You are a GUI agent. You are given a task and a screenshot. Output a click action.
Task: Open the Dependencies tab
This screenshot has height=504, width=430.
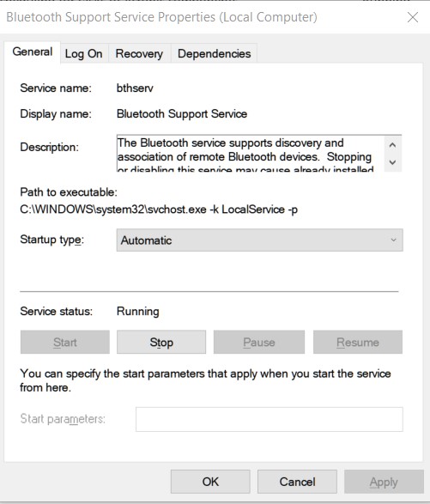[x=214, y=54]
